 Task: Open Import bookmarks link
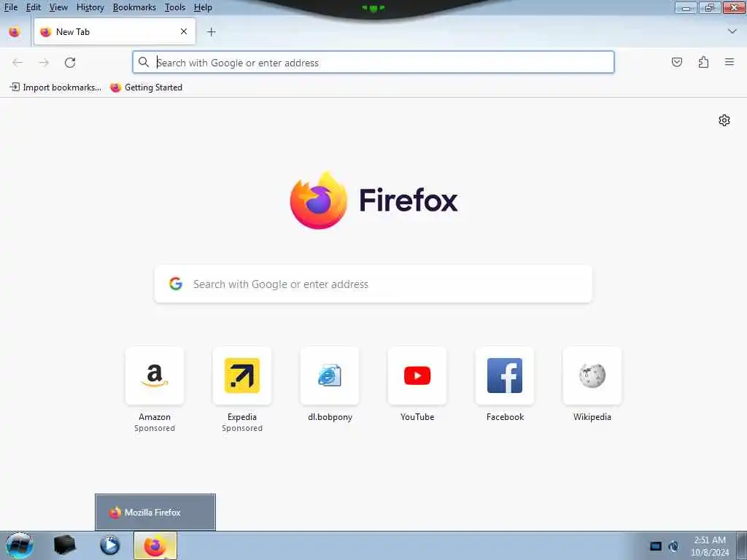click(55, 87)
